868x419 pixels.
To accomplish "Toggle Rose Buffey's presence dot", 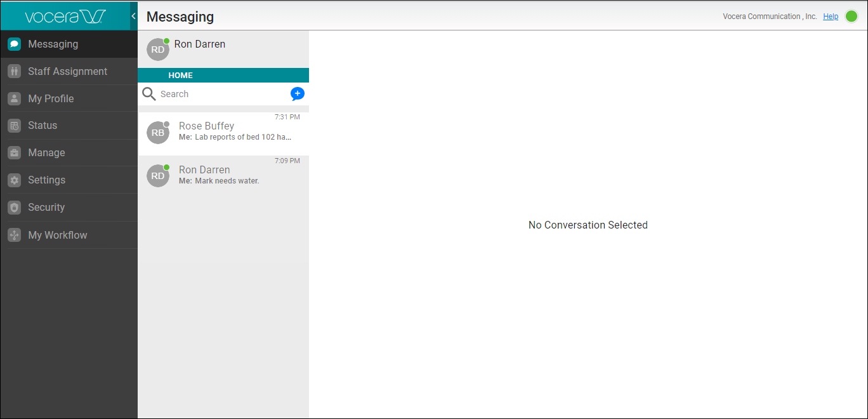I will point(166,124).
